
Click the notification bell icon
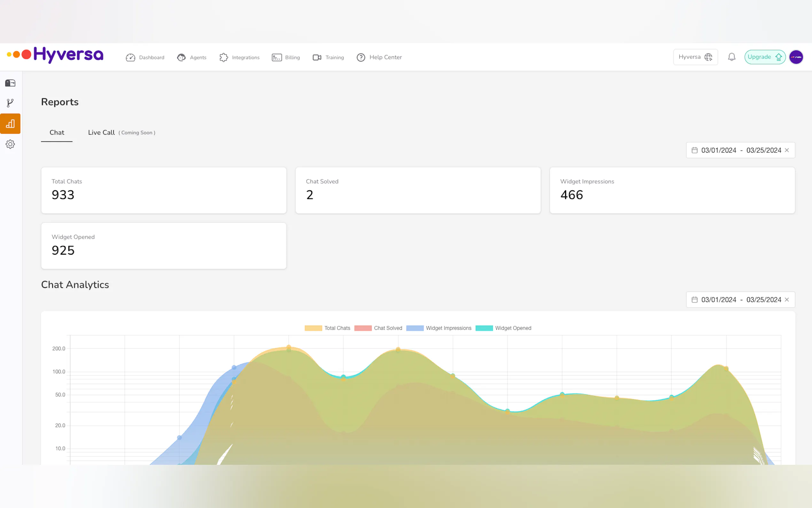coord(731,57)
